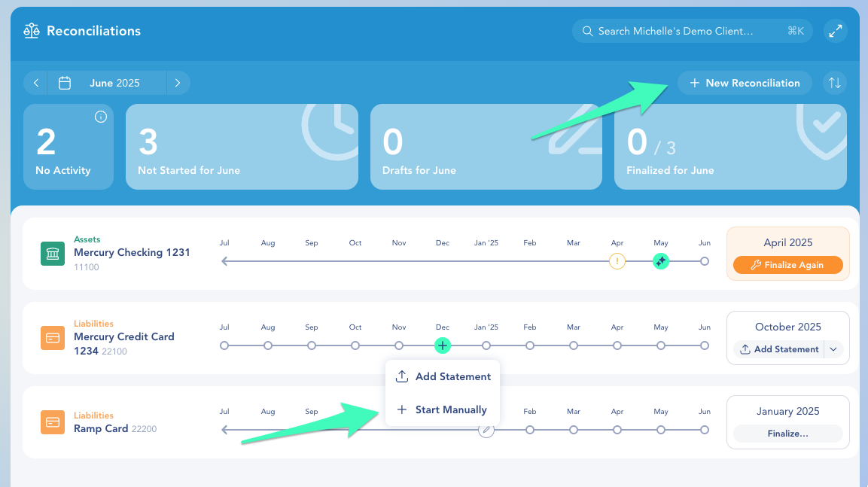The height and width of the screenshot is (487, 868).
Task: Click the Finalize button for Ramp Card
Action: click(x=787, y=434)
